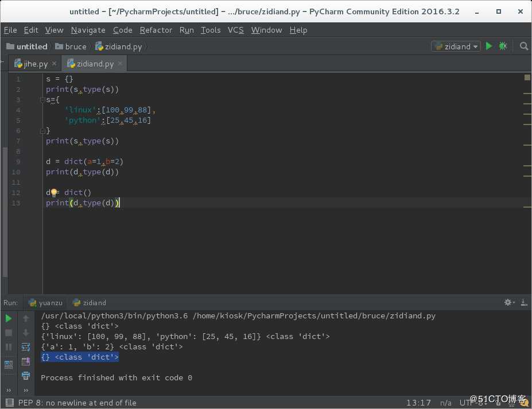Open Run panel settings gear
This screenshot has width=532, height=409.
click(x=508, y=302)
